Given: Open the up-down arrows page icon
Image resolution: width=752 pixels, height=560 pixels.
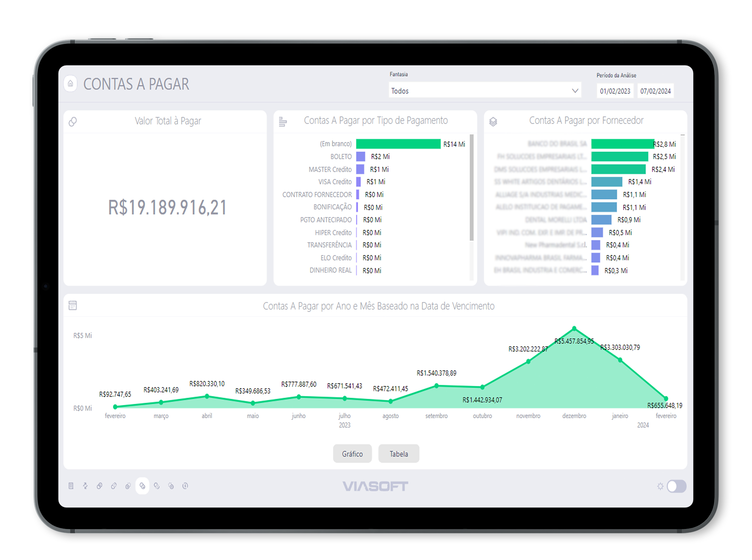Looking at the screenshot, I should click(85, 486).
